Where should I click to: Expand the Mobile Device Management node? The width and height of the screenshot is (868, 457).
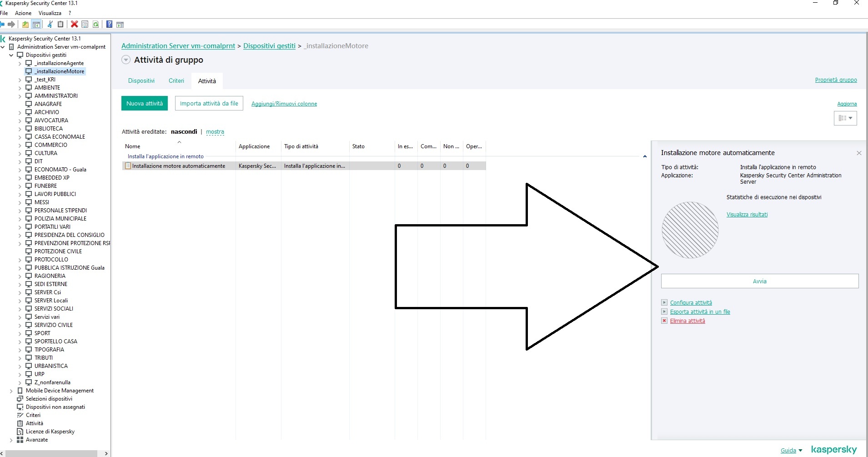(x=11, y=391)
